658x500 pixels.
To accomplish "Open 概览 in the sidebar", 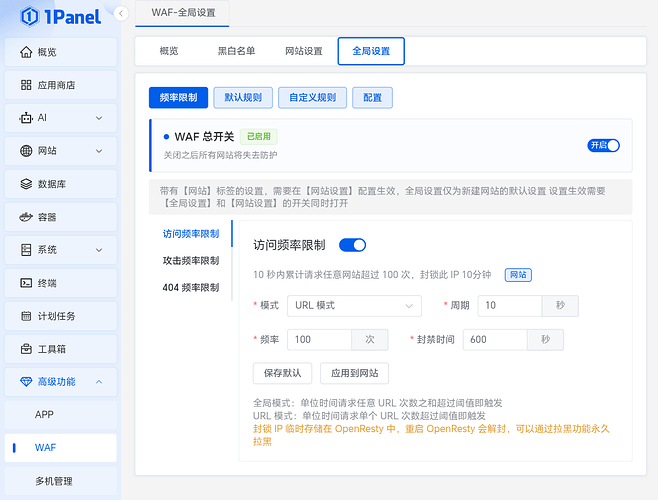I will coord(61,52).
